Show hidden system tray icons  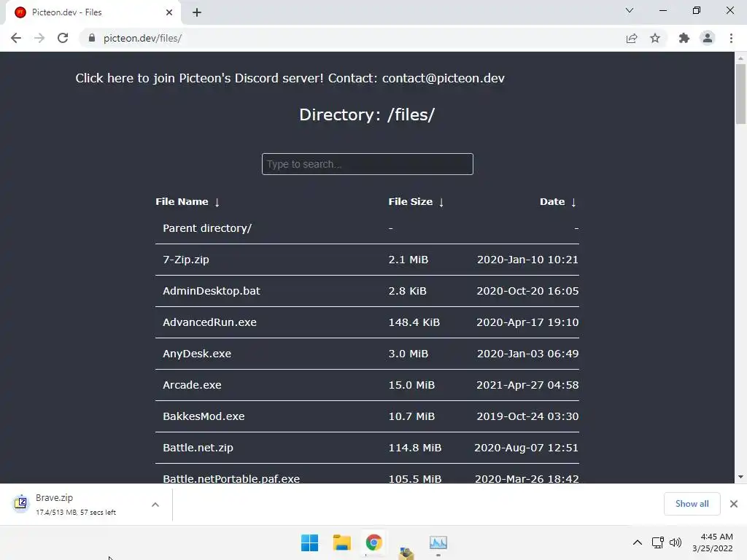pyautogui.click(x=637, y=542)
